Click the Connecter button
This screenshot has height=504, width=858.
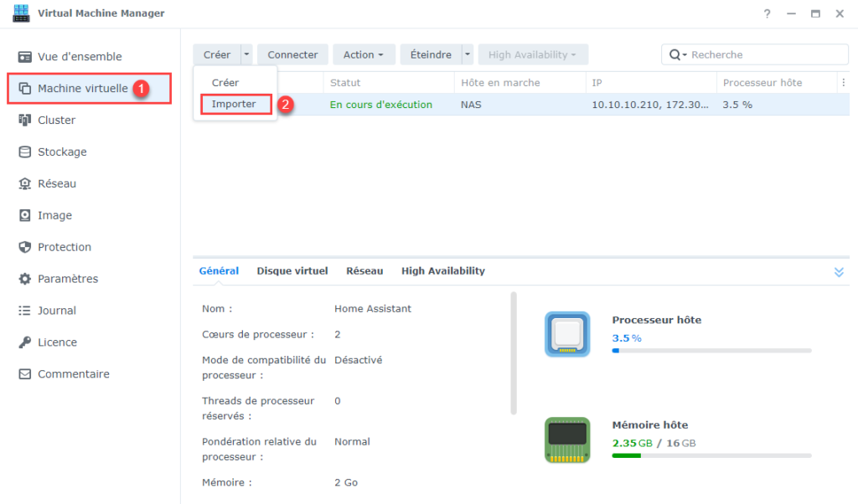292,54
